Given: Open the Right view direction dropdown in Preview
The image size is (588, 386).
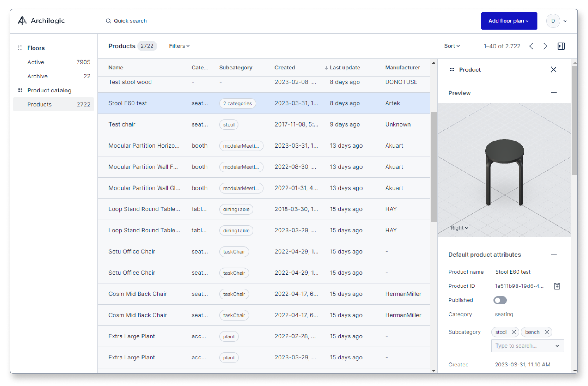Looking at the screenshot, I should (x=459, y=228).
